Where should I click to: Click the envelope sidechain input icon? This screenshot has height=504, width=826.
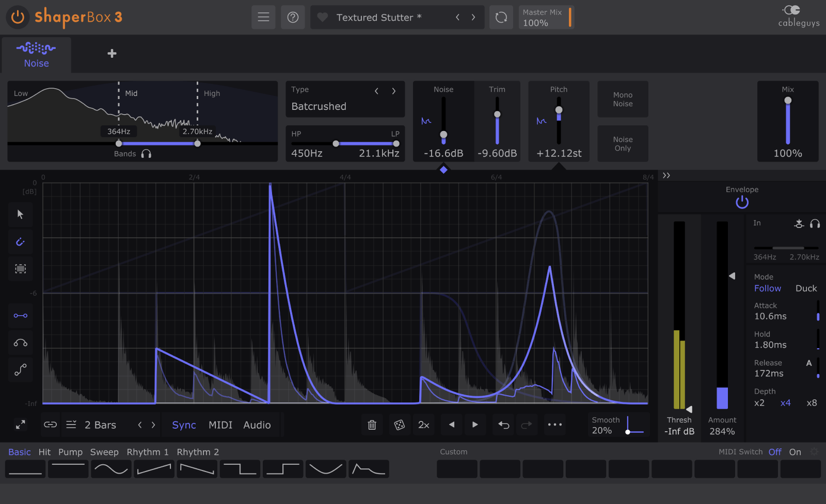pos(799,223)
